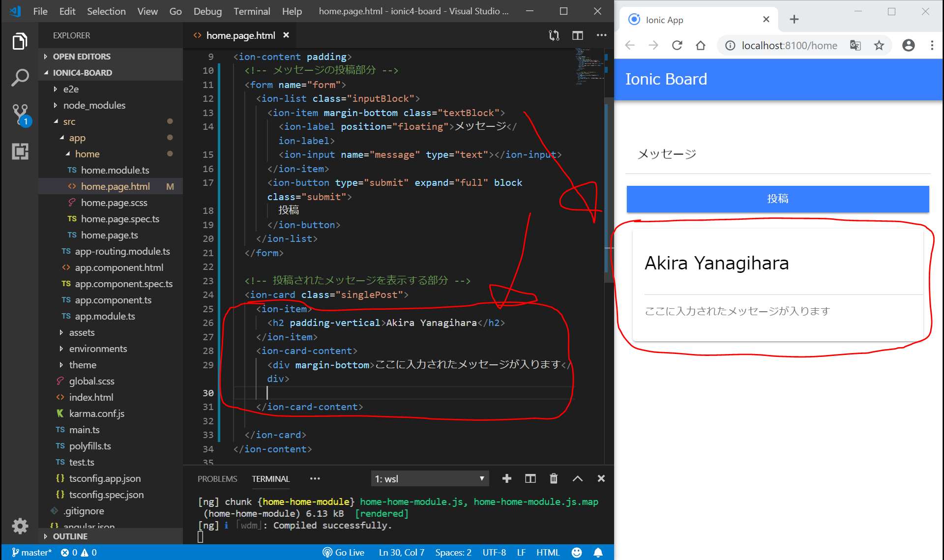
Task: Kill terminal with trash icon
Action: point(554,478)
